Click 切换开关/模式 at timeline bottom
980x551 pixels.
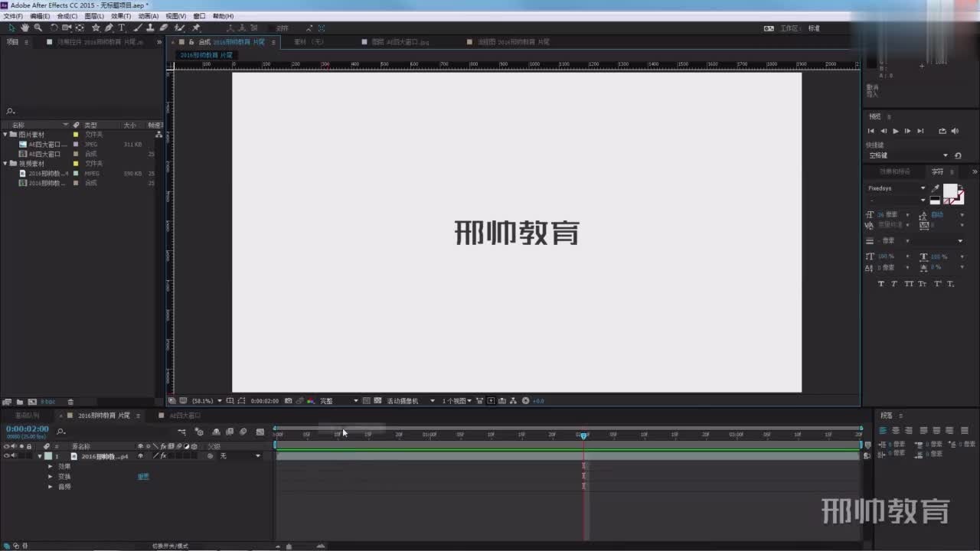pos(170,546)
